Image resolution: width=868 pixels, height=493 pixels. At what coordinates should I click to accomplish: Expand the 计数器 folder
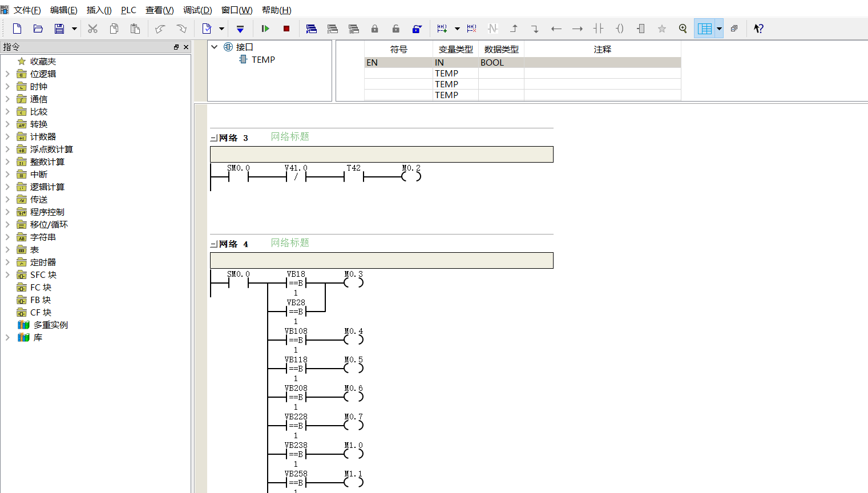tap(7, 136)
